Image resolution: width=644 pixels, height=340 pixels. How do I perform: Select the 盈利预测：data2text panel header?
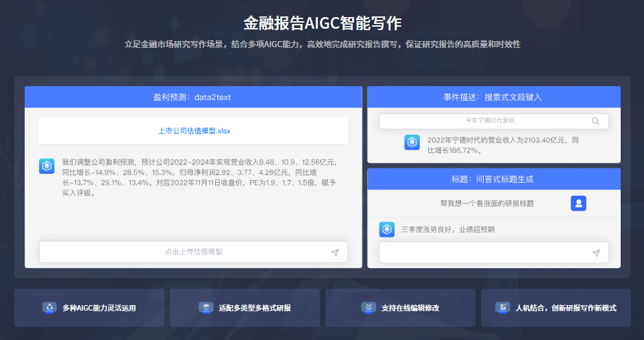click(x=193, y=97)
